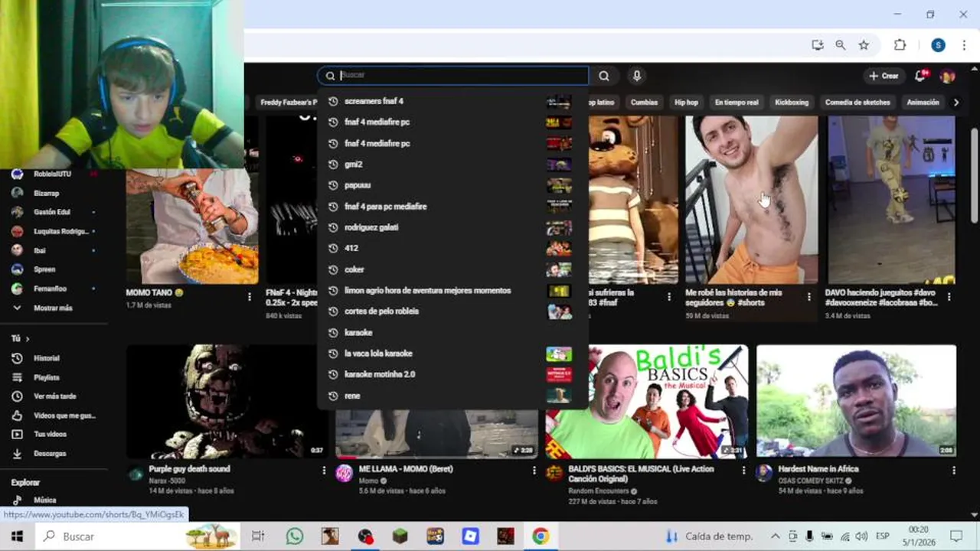Screen dimensions: 980x551
Task: Select the 'Cumbias' filter chip
Action: coord(644,103)
